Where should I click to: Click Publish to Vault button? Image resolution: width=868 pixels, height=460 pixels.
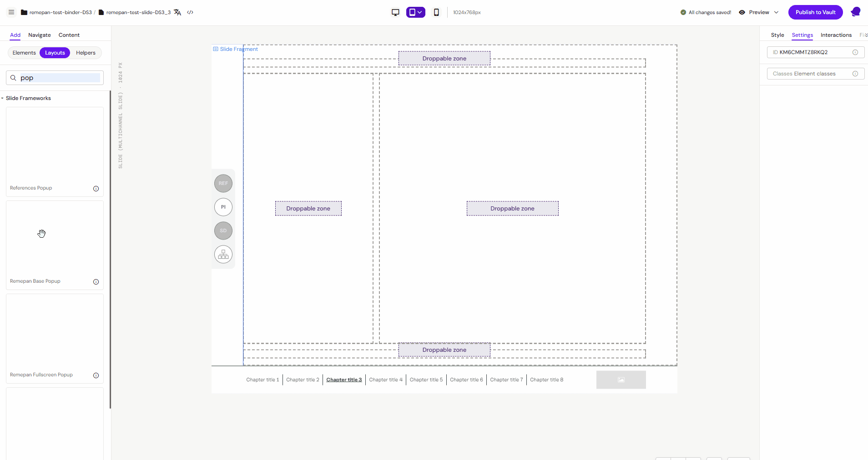[x=815, y=12]
